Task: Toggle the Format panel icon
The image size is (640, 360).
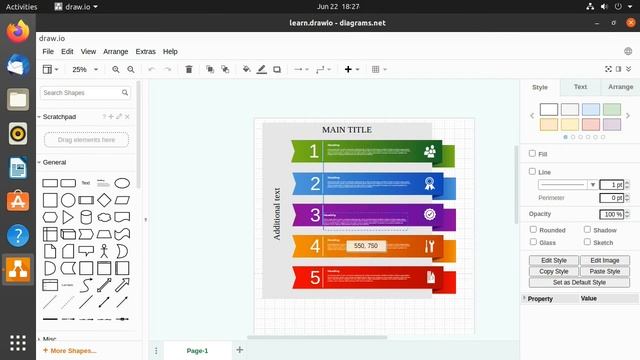Action: point(618,69)
